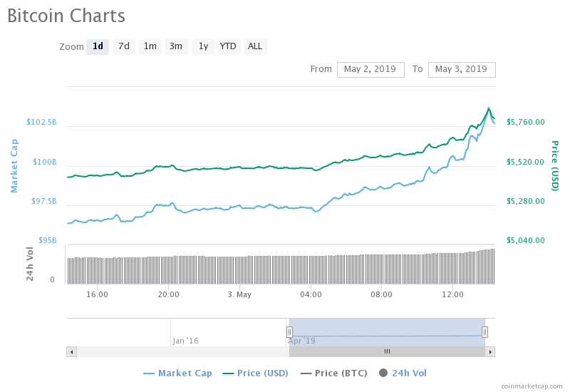Image resolution: width=570 pixels, height=392 pixels.
Task: Open the coinmarketcap.com credit link
Action: [532, 386]
